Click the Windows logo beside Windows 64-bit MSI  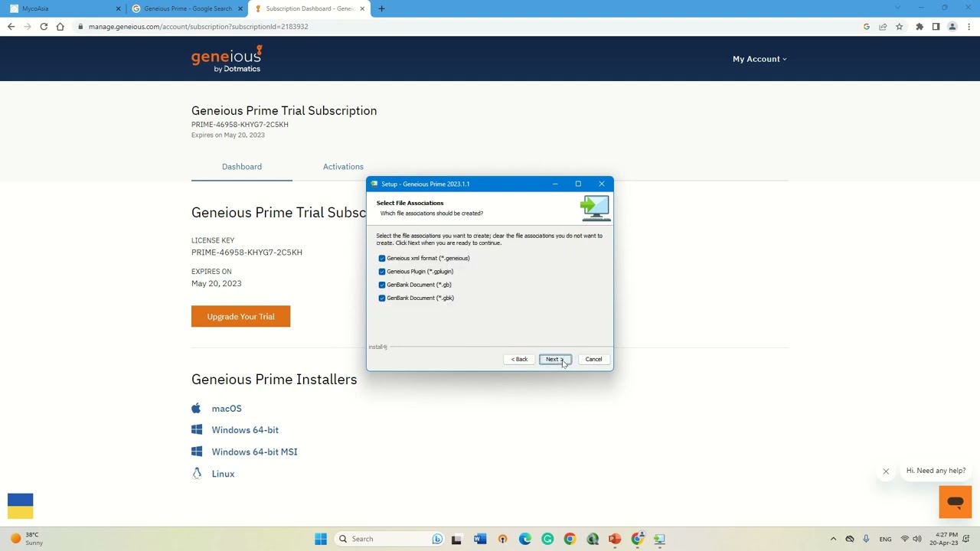197,452
